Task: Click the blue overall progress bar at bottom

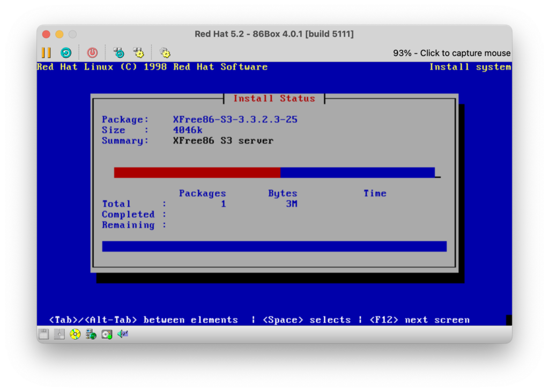Action: [274, 246]
